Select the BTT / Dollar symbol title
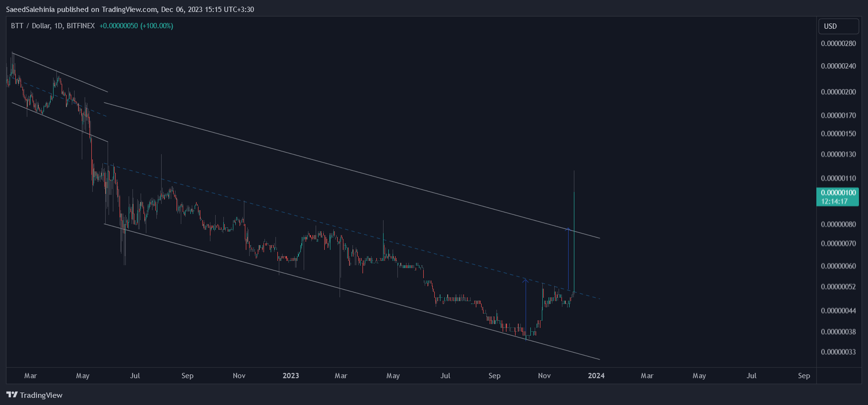The height and width of the screenshot is (405, 868). (53, 26)
